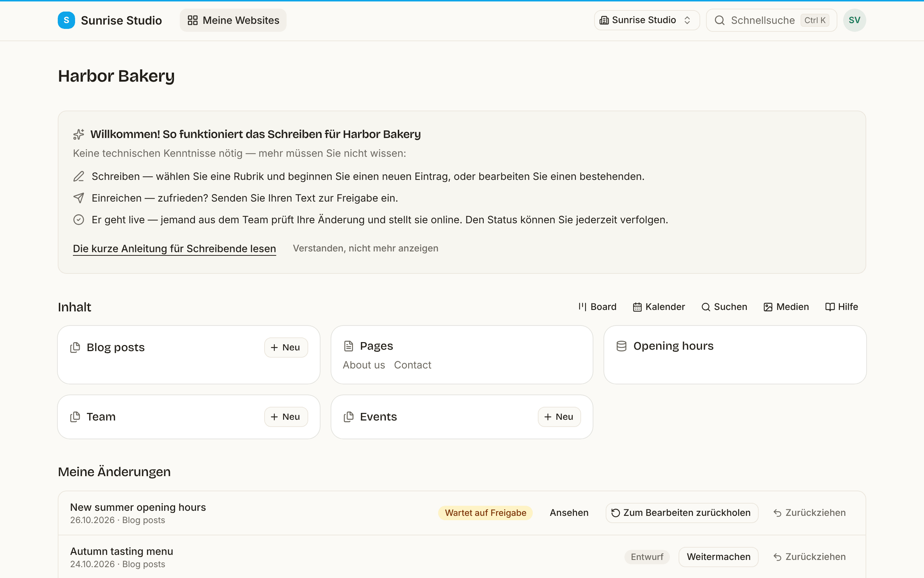This screenshot has width=924, height=578.
Task: Click the Entwurf status badge
Action: (x=647, y=557)
